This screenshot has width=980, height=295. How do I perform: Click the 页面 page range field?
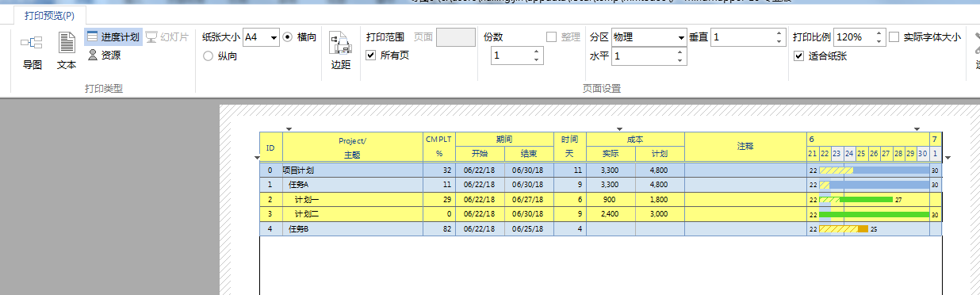coord(456,36)
